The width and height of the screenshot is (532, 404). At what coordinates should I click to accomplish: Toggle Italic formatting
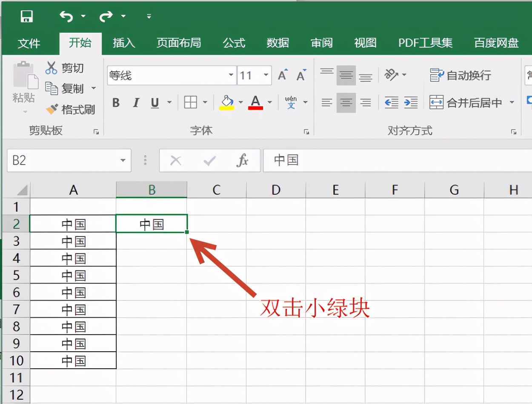[x=136, y=102]
